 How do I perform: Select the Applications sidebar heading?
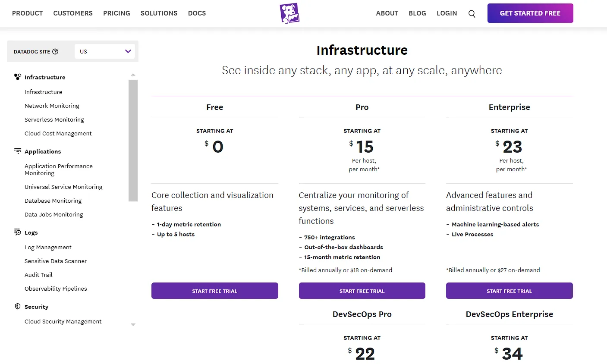[x=43, y=151]
